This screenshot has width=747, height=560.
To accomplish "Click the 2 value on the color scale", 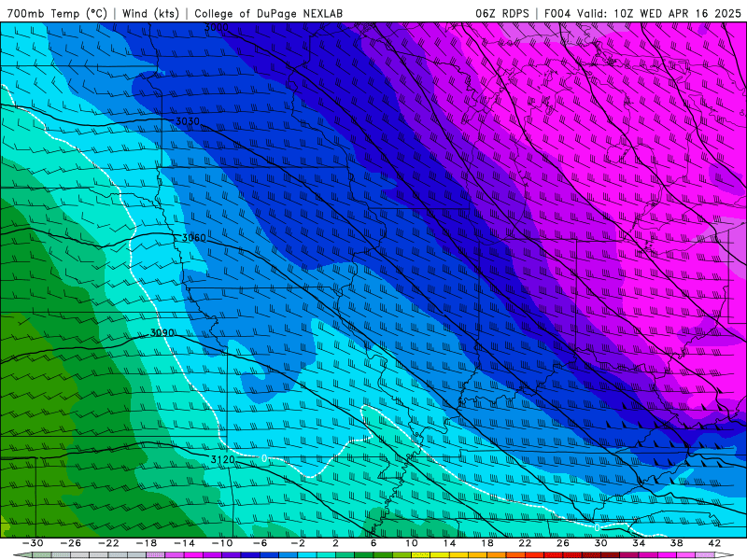I will [x=335, y=543].
